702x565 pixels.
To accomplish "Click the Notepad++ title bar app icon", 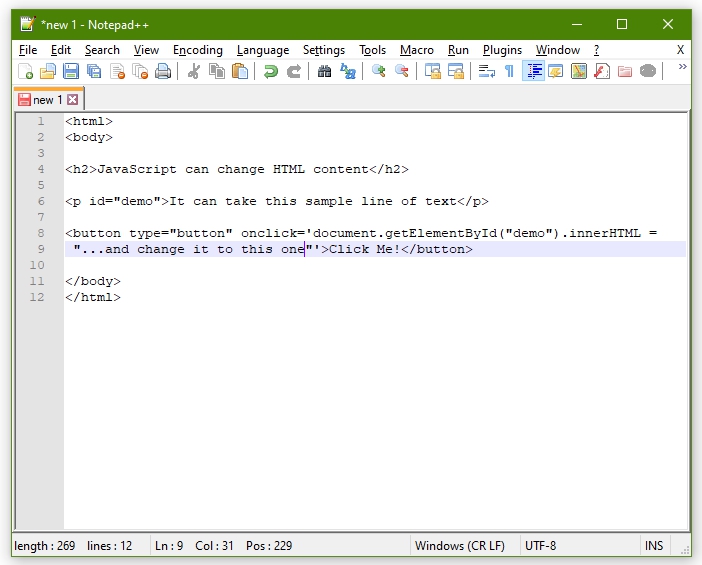I will point(27,24).
